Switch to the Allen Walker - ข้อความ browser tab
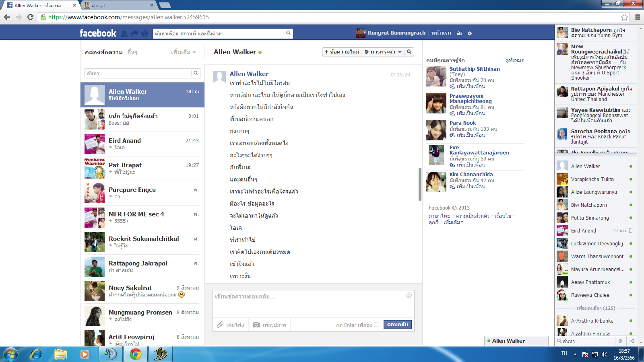This screenshot has height=362, width=644. tap(40, 5)
